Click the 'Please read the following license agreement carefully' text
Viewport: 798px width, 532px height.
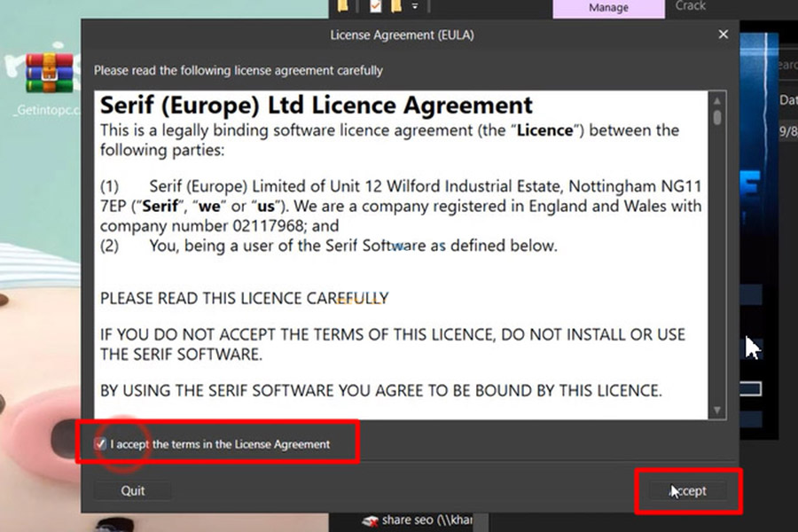(239, 70)
